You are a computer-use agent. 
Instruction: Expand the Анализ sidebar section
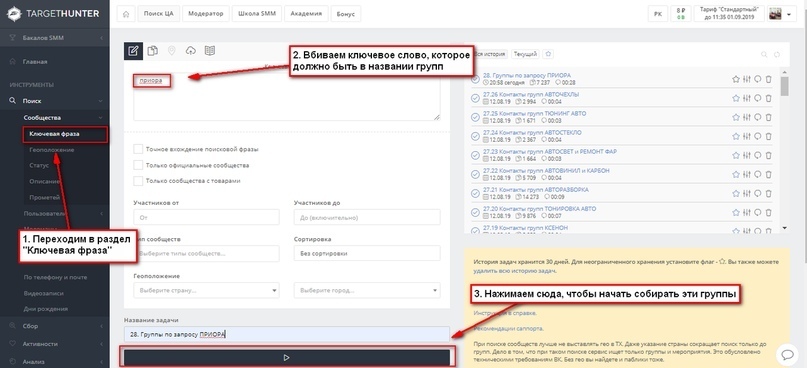coord(55,361)
